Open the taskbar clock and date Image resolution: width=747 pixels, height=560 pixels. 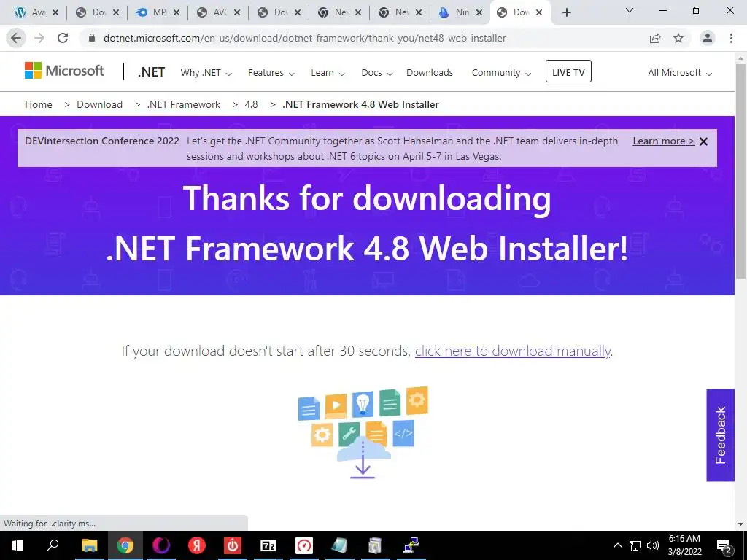pos(684,545)
